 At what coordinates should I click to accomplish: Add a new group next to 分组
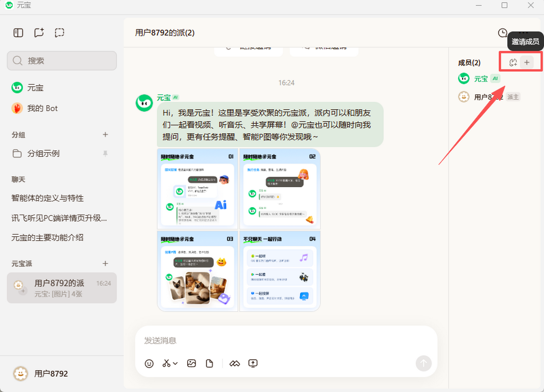click(105, 135)
